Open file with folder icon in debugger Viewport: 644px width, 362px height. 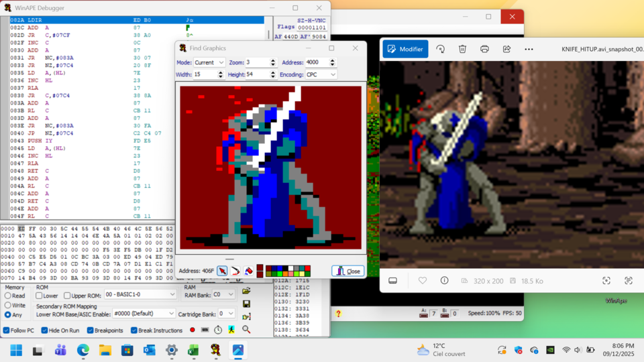(x=246, y=291)
